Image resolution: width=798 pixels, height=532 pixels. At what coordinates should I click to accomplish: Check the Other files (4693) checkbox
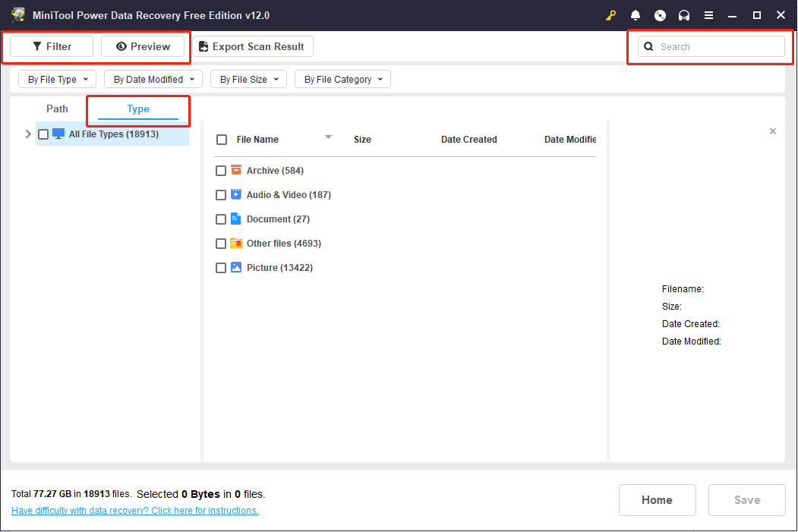[220, 244]
